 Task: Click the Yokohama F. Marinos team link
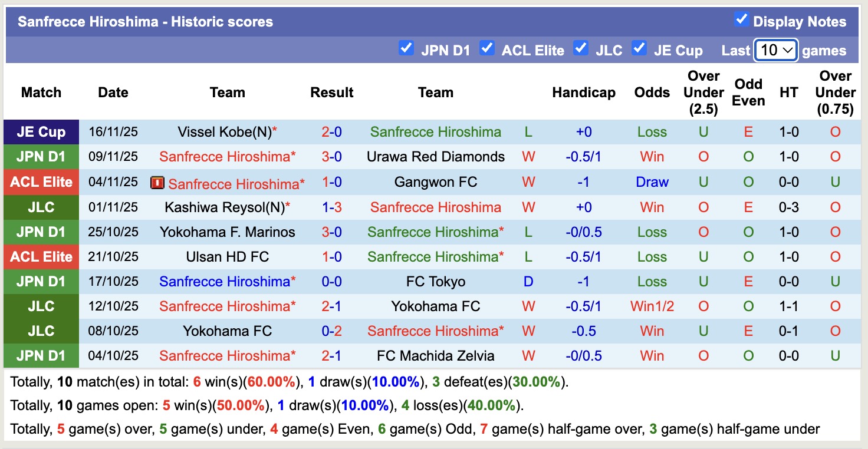pyautogui.click(x=227, y=232)
